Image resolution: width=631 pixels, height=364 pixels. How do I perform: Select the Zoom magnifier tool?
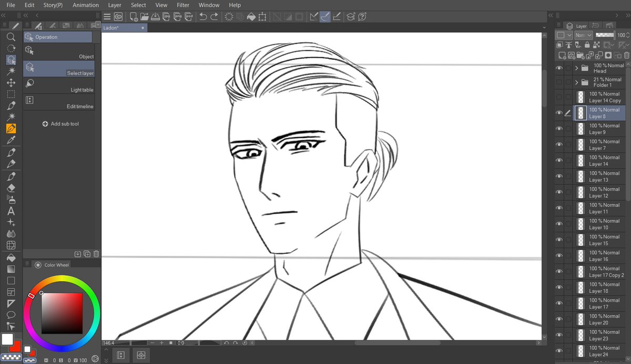point(11,37)
